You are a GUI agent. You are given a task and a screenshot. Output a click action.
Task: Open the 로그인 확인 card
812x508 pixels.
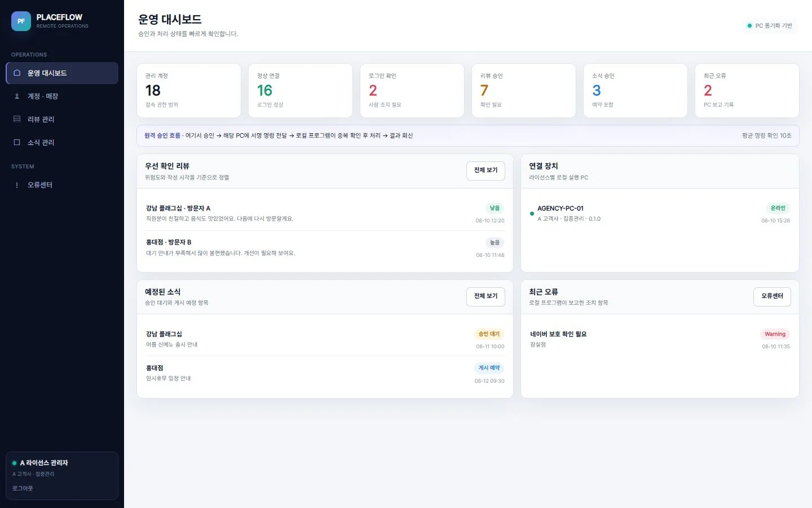[412, 90]
